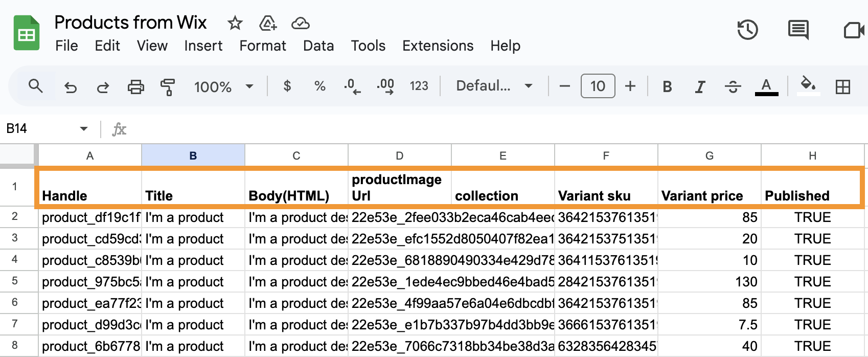
Task: Select cell product_975bc5 in row 5
Action: (90, 282)
